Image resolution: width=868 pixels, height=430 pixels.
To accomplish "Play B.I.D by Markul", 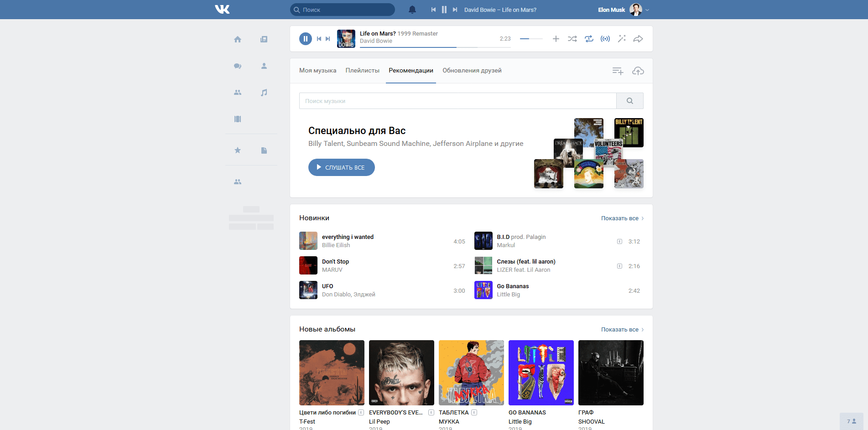I will tap(557, 241).
